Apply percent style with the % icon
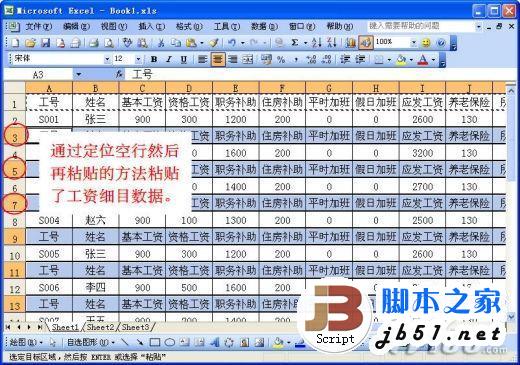Viewport: 520px width, 365px height. click(281, 60)
